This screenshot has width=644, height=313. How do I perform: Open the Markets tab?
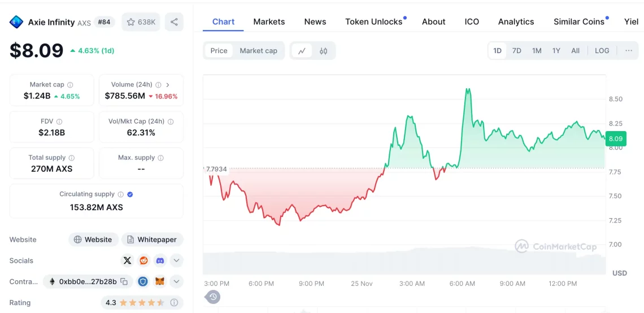coord(269,22)
